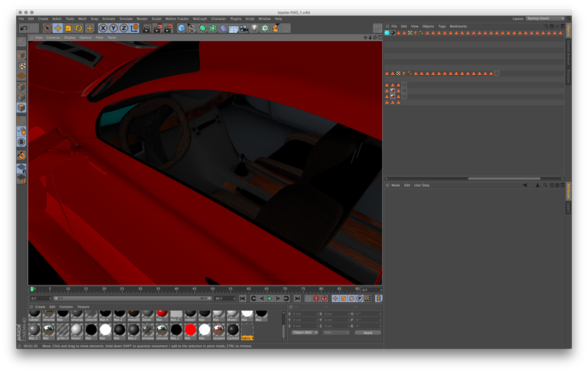Click Object Manager horizontal scrollbar

point(504,179)
